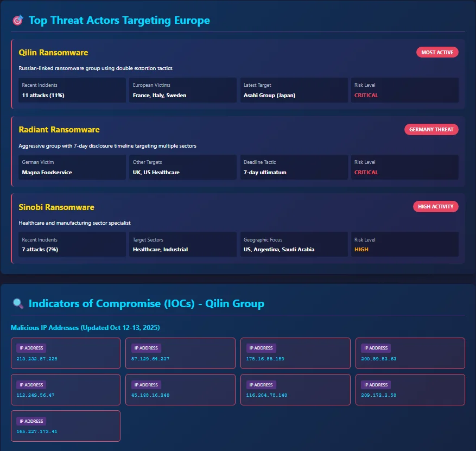The image size is (476, 451).
Task: Select IP address 45.138.16.240
Action: pos(150,395)
